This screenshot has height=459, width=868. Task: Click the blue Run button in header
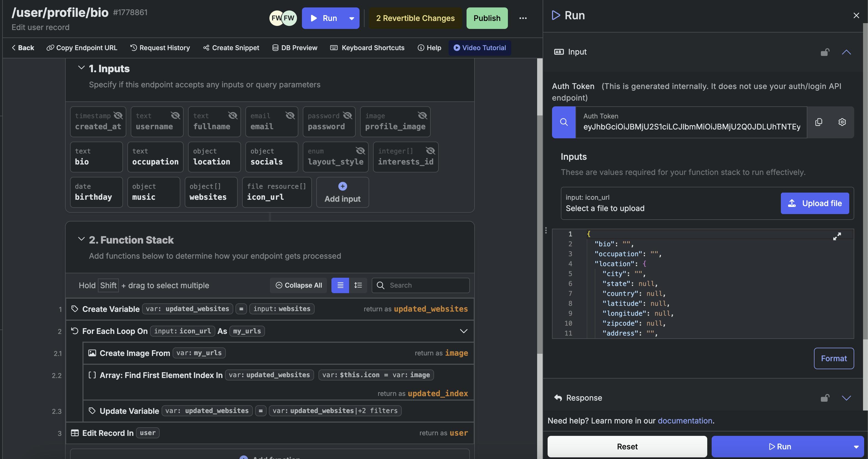click(323, 18)
